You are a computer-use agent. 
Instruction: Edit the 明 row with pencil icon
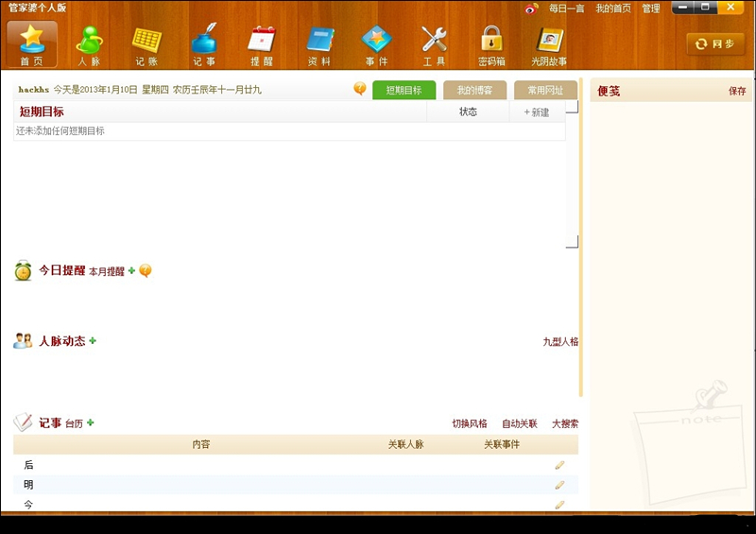click(x=559, y=485)
